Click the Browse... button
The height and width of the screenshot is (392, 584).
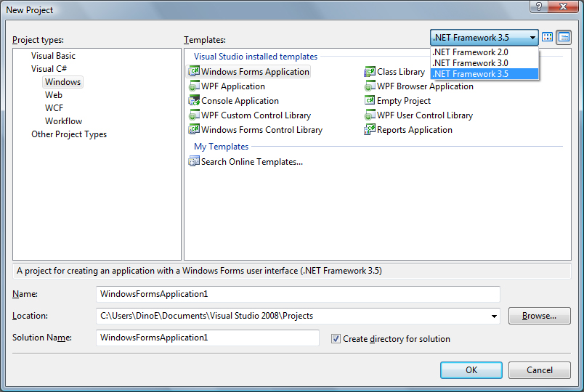[539, 316]
